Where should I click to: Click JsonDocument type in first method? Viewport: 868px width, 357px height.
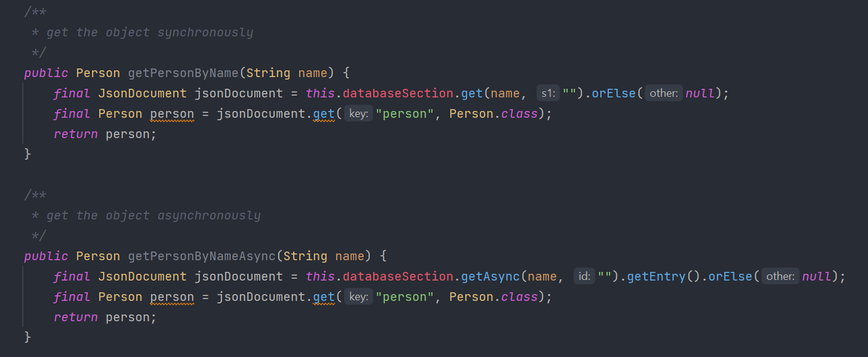click(x=143, y=93)
